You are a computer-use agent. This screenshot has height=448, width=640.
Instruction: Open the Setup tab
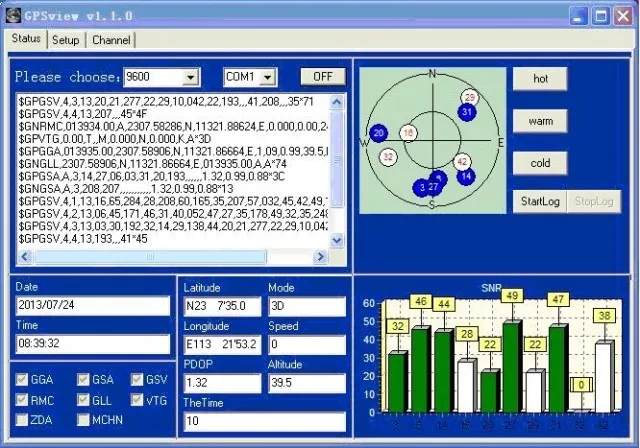click(66, 40)
